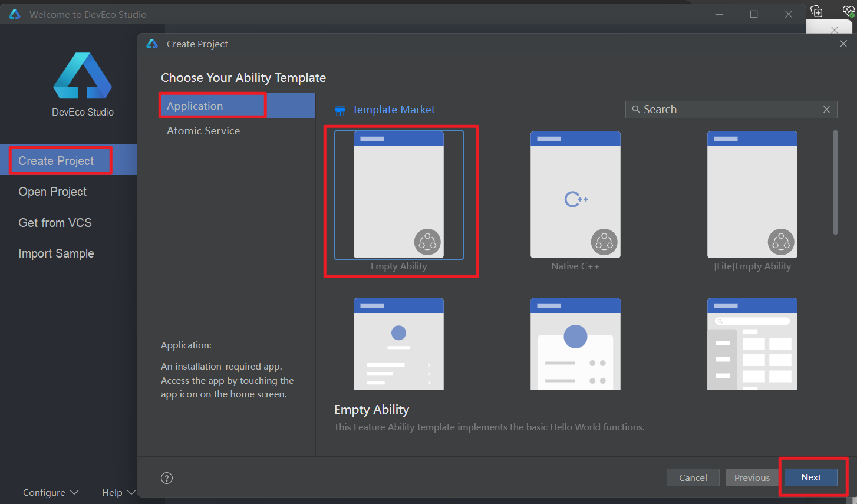
Task: Click the Cancel button
Action: coord(693,477)
